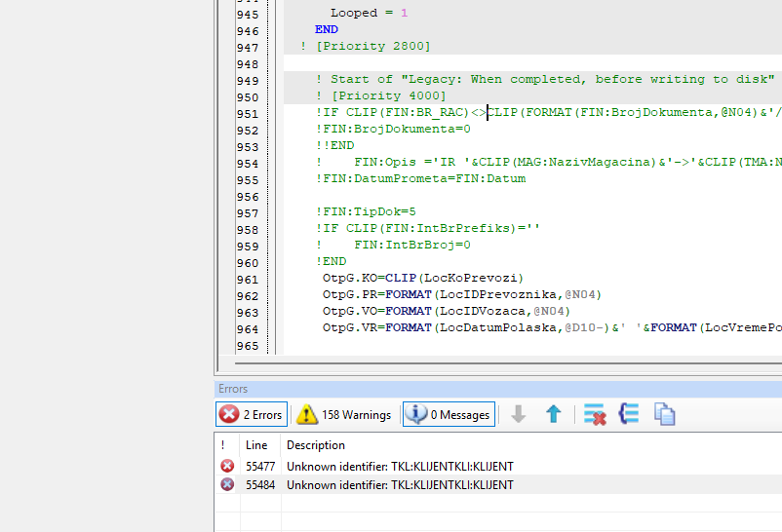Image resolution: width=782 pixels, height=532 pixels.
Task: Clear the error list with red X icon
Action: pos(595,414)
